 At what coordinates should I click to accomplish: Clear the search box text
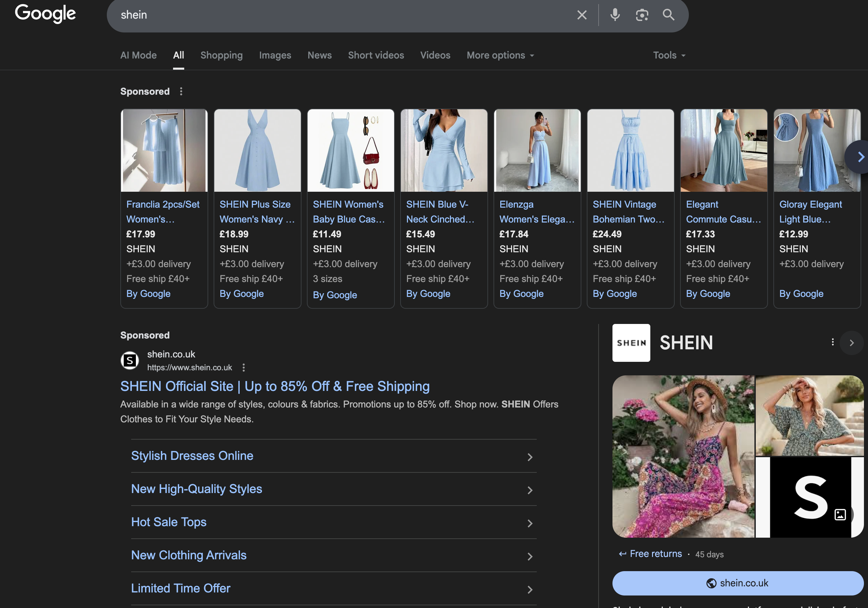pyautogui.click(x=581, y=15)
